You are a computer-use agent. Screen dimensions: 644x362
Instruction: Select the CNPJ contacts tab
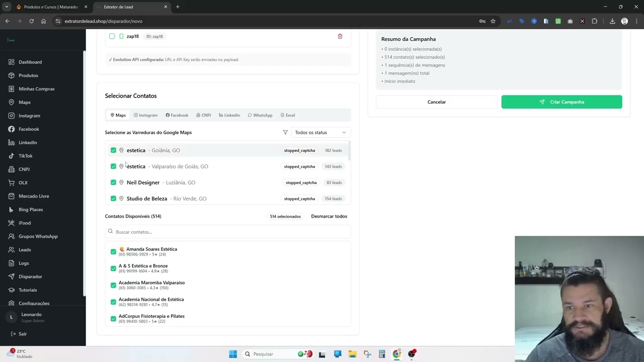point(203,115)
